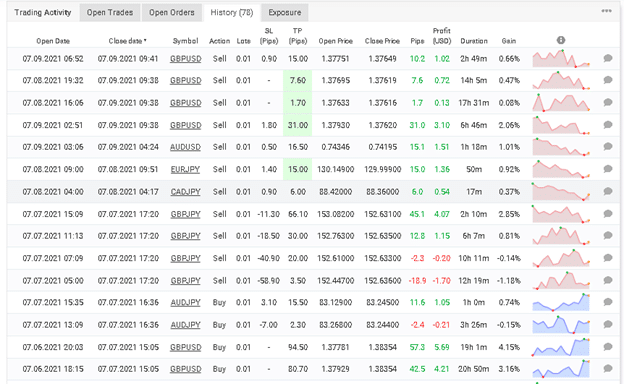Open the EURJPY symbol link
Viewport: 624px width, 384px height.
click(185, 169)
